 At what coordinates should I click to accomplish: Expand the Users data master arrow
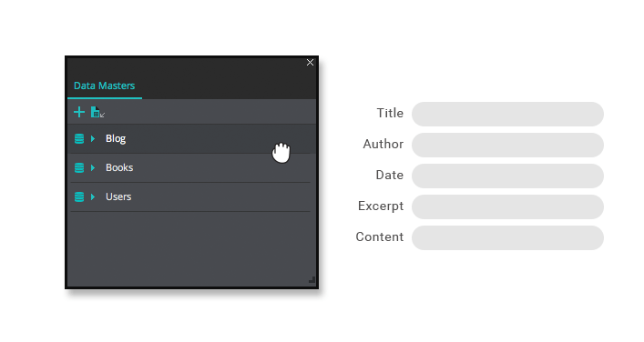pyautogui.click(x=93, y=196)
